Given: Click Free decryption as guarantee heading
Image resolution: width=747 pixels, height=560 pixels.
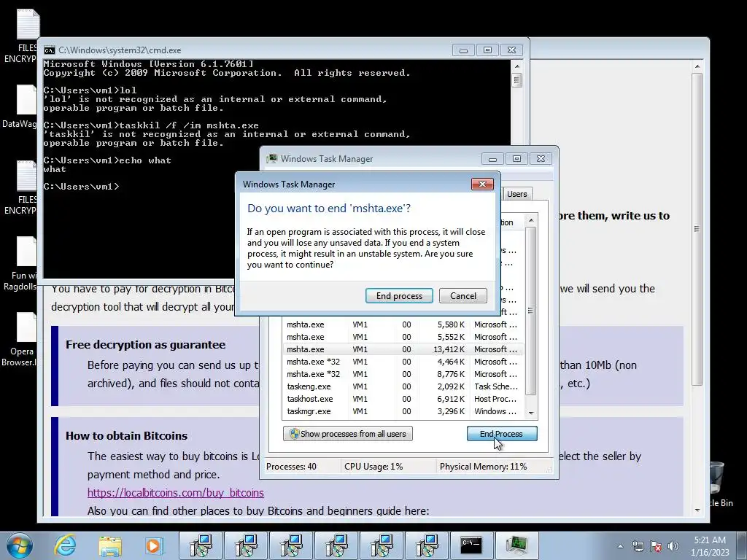Looking at the screenshot, I should [146, 345].
